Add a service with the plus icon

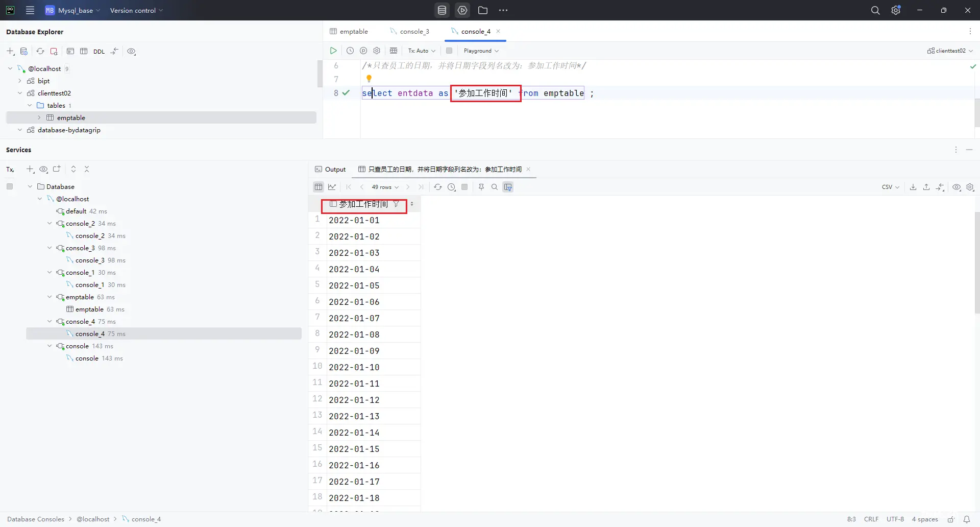click(x=30, y=169)
